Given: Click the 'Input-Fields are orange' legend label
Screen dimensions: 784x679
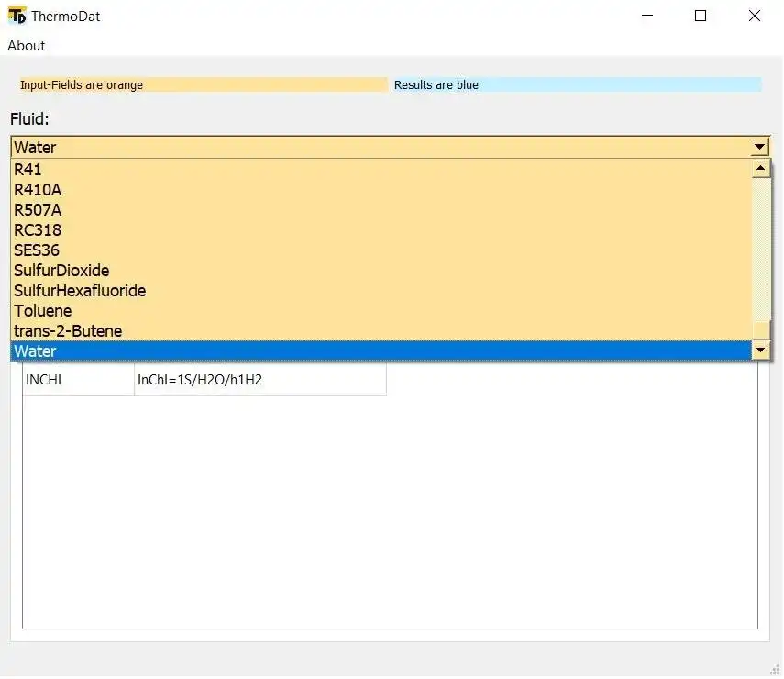Looking at the screenshot, I should (x=82, y=84).
